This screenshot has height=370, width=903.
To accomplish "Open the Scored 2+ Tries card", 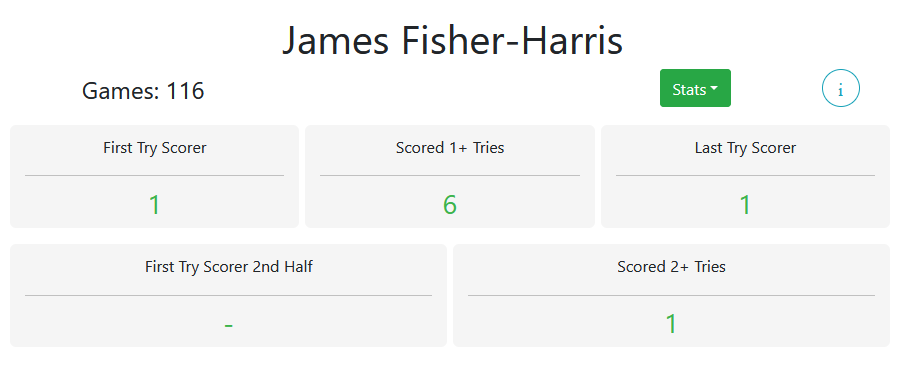I will pos(671,295).
